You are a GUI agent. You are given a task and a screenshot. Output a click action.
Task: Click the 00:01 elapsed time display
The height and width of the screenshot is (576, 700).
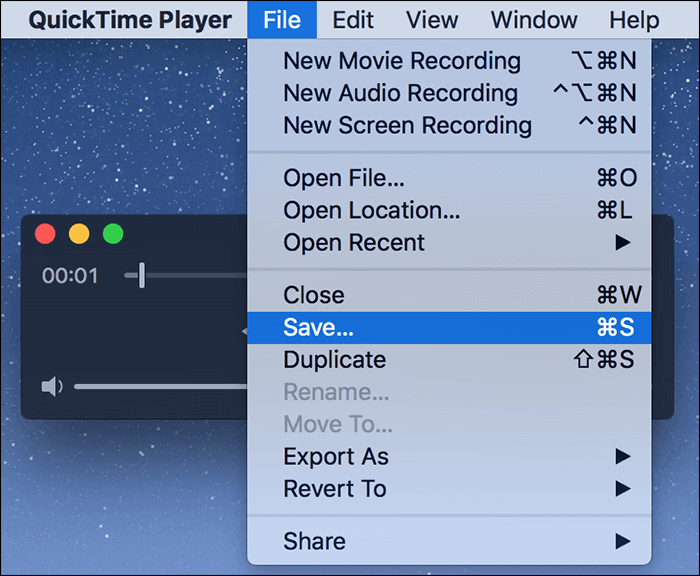[x=70, y=276]
